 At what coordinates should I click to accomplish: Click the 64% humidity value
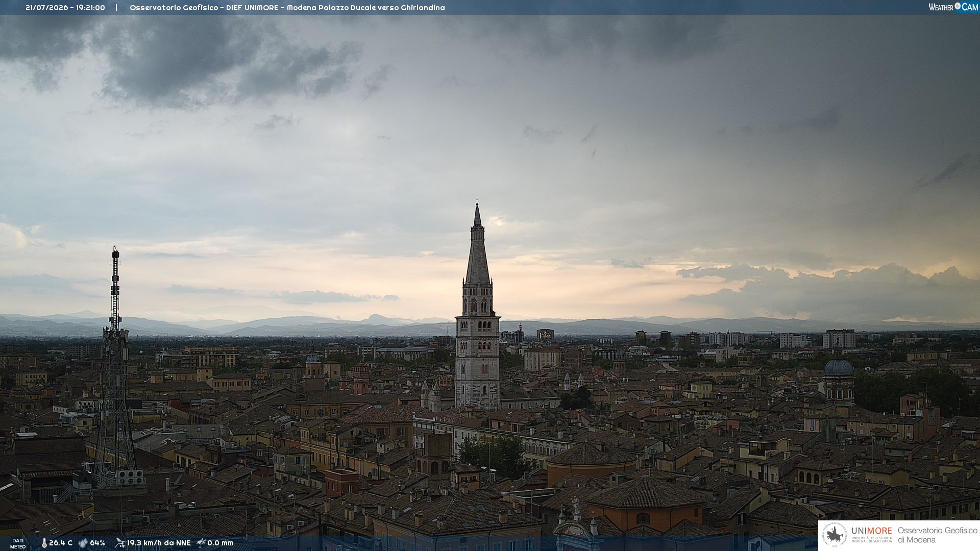click(97, 543)
